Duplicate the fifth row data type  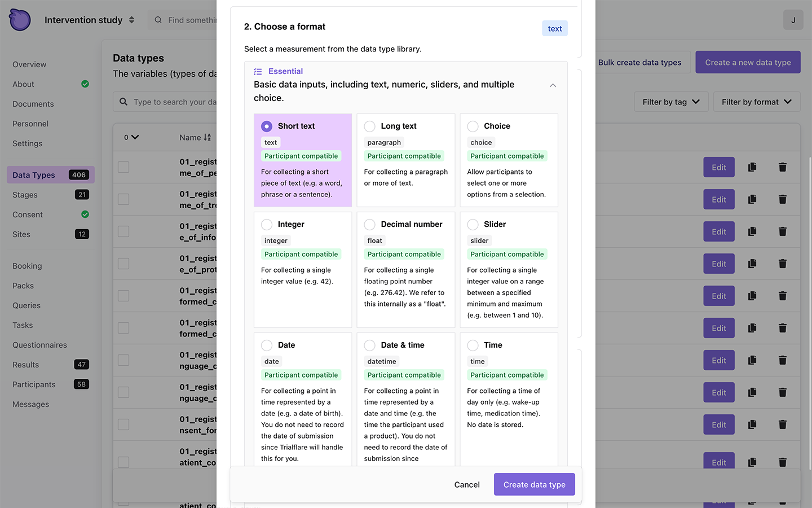pos(752,296)
